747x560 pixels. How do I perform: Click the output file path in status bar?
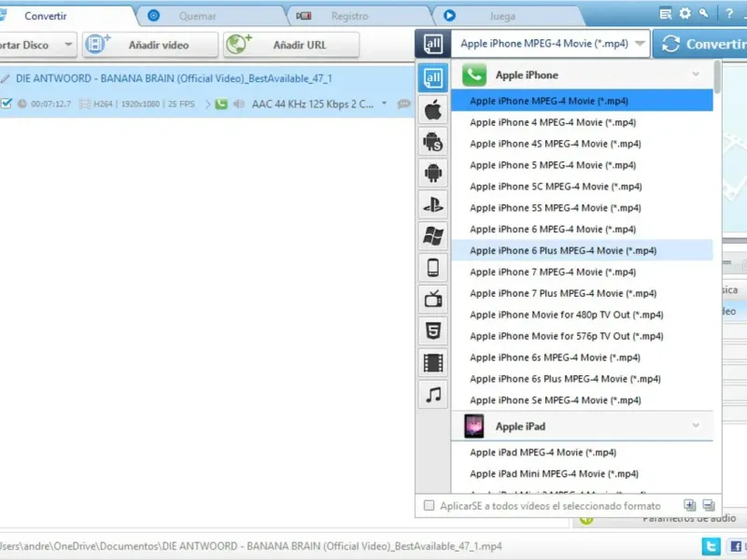coord(251,546)
